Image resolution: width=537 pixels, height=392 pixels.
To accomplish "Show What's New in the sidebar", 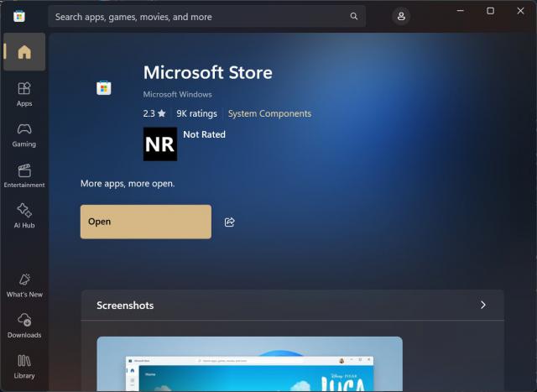I will tap(24, 285).
